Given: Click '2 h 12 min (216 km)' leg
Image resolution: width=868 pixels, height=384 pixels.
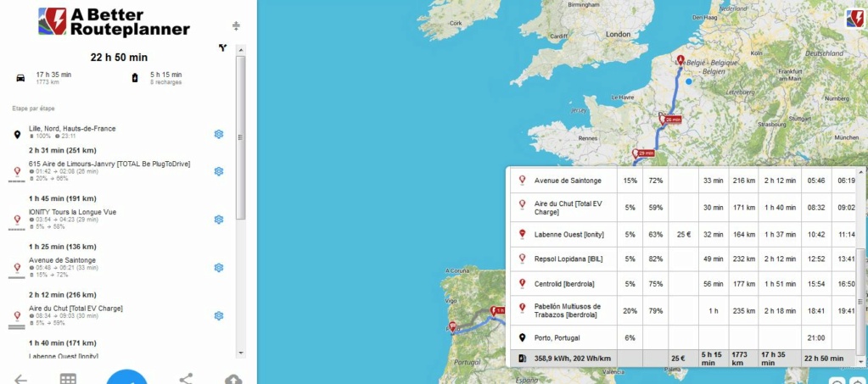Looking at the screenshot, I should click(63, 295).
